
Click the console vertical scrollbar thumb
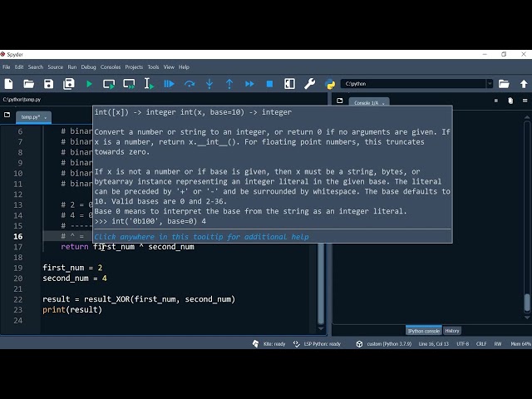(x=527, y=303)
